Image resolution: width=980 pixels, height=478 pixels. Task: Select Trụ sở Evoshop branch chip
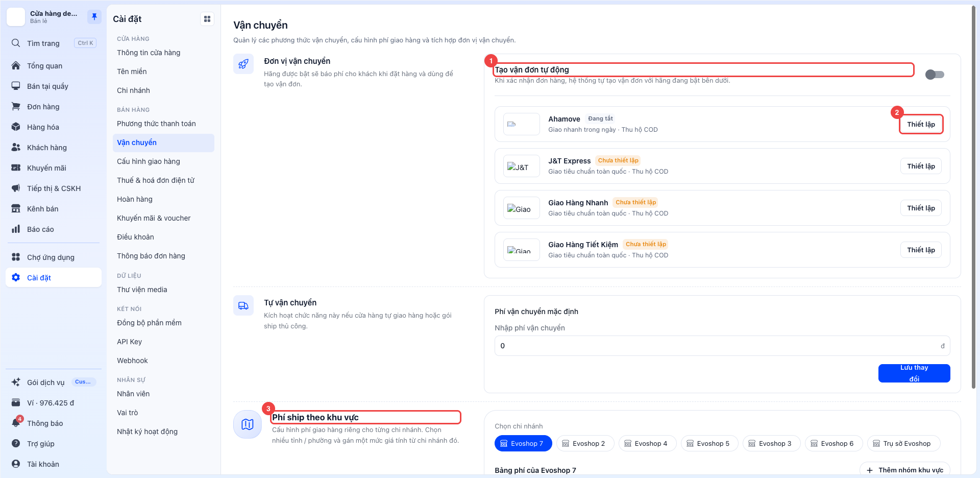click(903, 443)
